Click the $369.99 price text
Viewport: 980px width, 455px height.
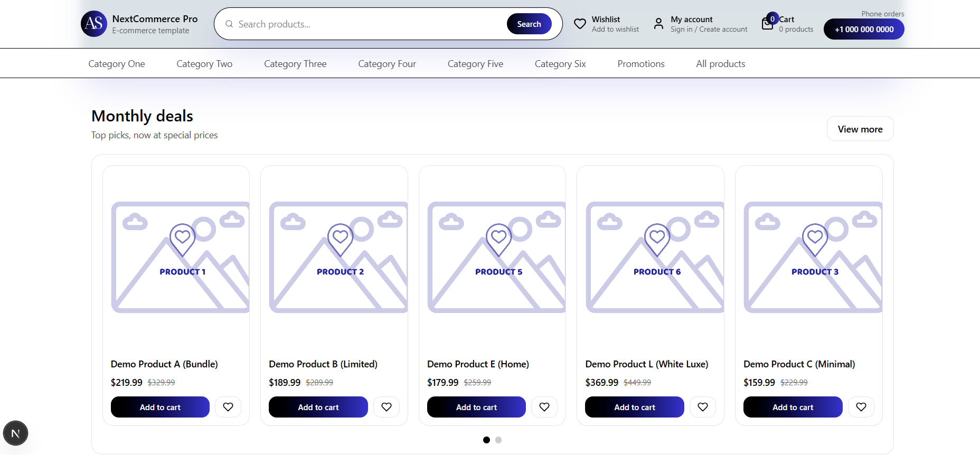pyautogui.click(x=601, y=382)
